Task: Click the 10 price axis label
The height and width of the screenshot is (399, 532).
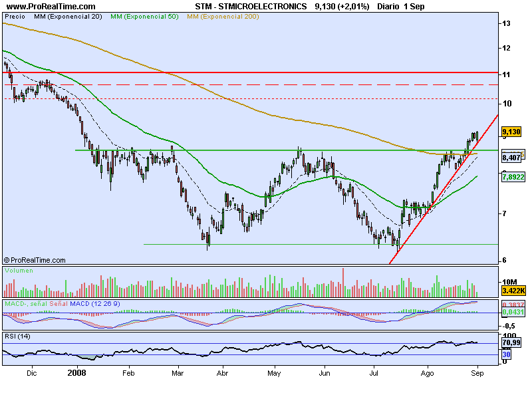Action: pyautogui.click(x=507, y=104)
